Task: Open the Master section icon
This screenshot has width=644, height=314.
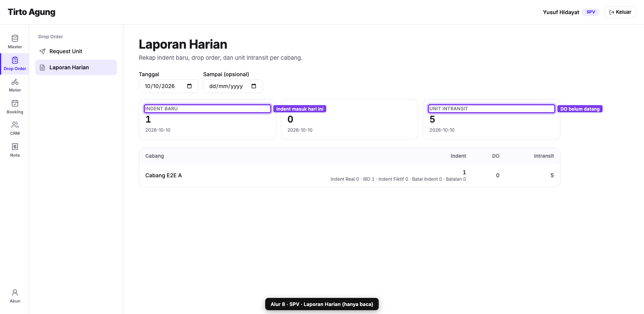Action: 15,38
